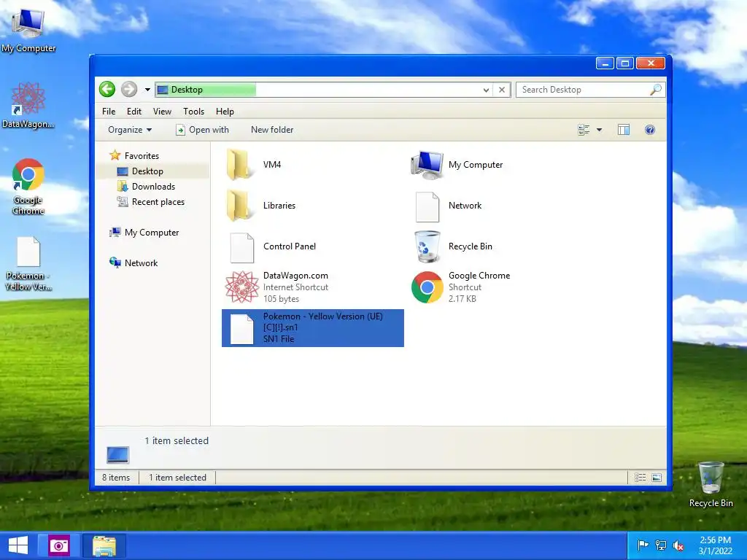
Task: Click the File Explorer taskbar button
Action: point(104,545)
